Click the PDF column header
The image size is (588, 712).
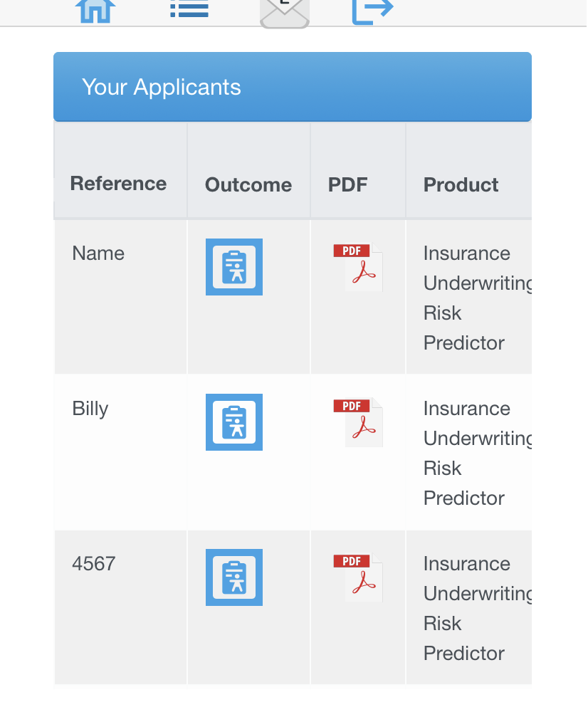[x=348, y=185]
